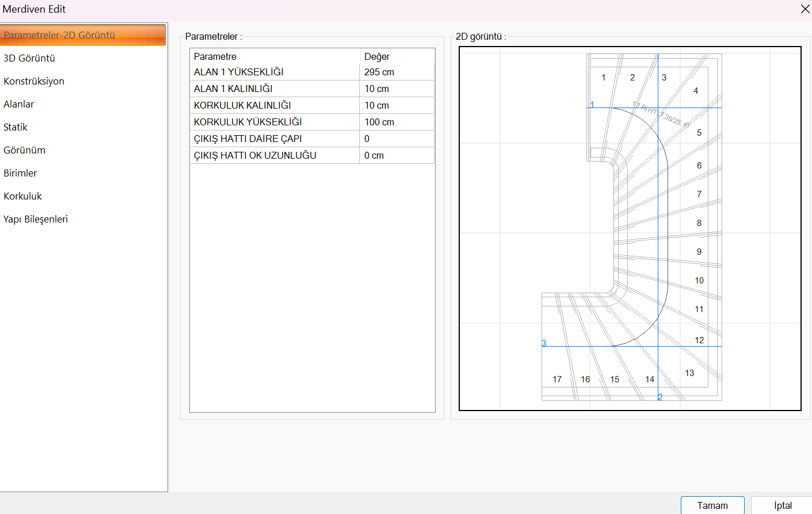Click the KORKULUK YÜKSEKLİĞİ parameter name
The image size is (812, 514).
point(248,122)
